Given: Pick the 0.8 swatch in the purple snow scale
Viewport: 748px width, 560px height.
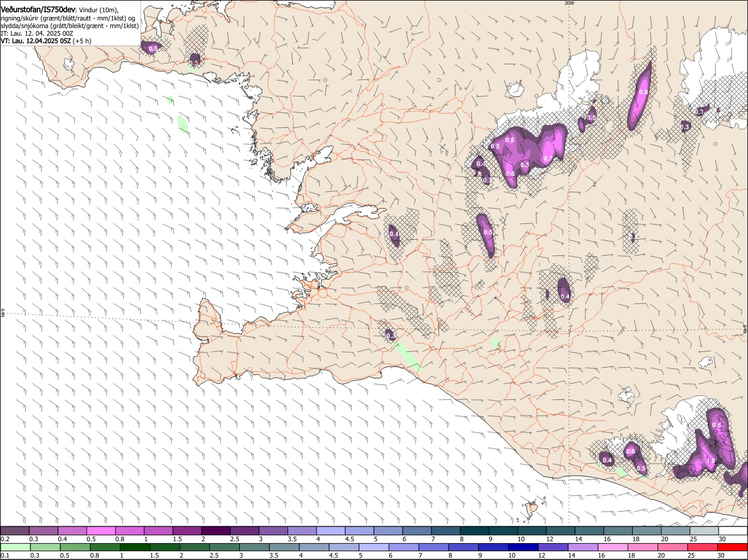Looking at the screenshot, I should pos(130,531).
